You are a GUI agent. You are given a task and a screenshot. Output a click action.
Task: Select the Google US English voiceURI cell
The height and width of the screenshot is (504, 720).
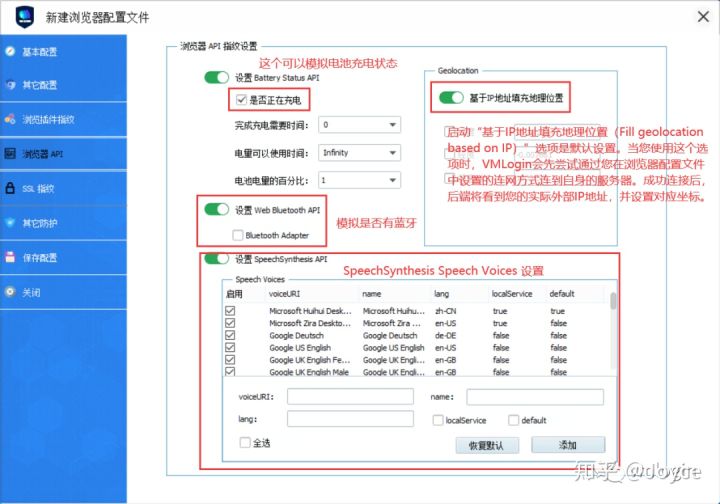(300, 347)
